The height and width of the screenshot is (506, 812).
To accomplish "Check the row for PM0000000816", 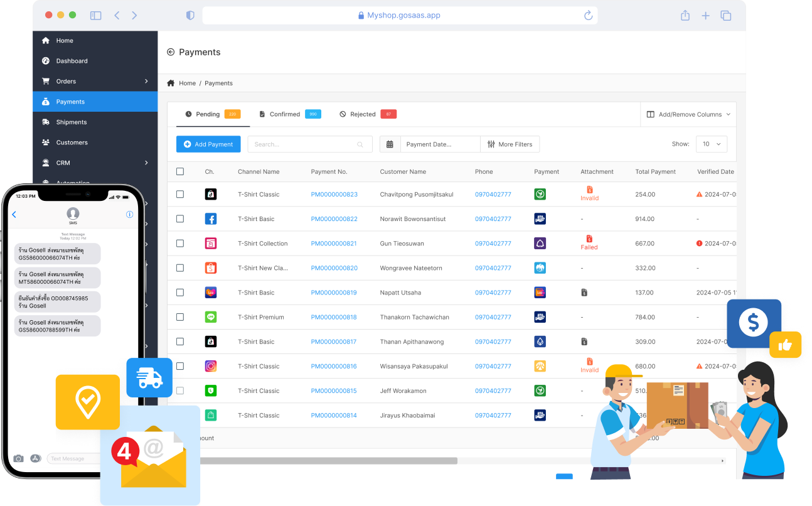I will pyautogui.click(x=180, y=366).
